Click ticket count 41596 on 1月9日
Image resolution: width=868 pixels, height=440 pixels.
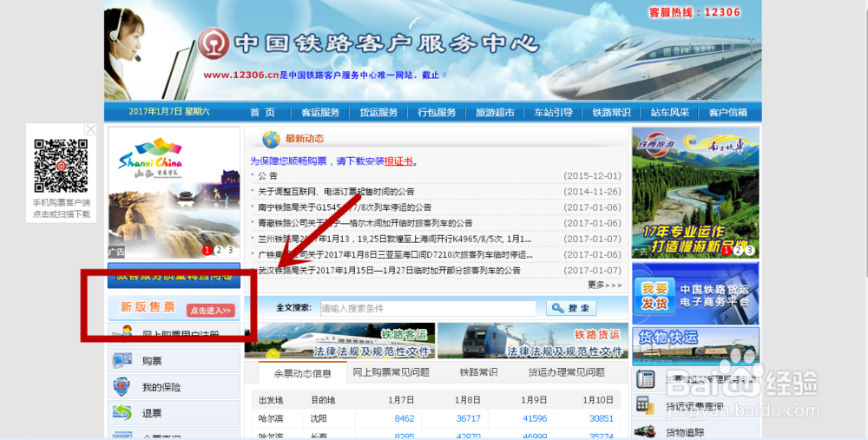pos(535,418)
